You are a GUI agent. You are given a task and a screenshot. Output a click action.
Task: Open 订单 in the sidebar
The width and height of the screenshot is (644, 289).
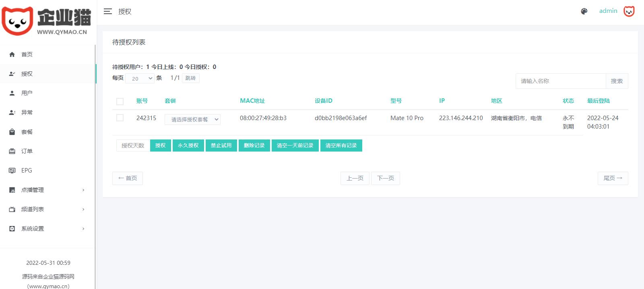point(47,151)
